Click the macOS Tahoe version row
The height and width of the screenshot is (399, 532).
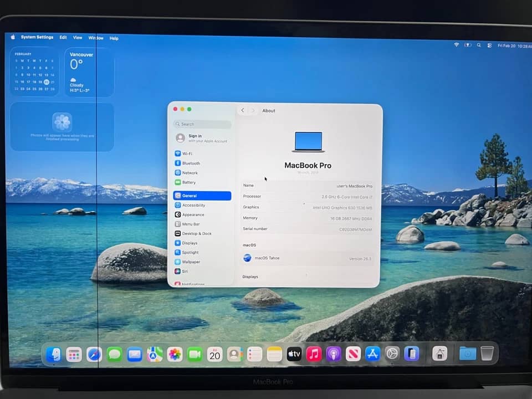[308, 258]
